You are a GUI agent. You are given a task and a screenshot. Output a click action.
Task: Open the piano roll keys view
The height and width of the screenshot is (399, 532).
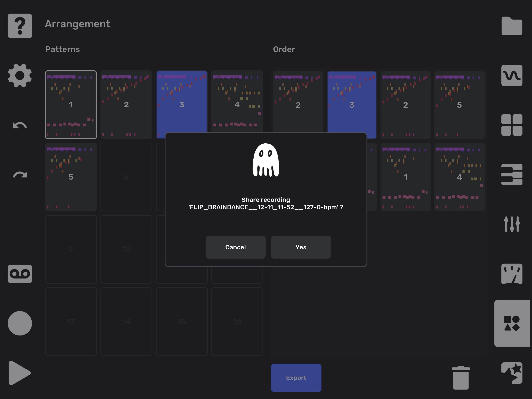[x=512, y=175]
